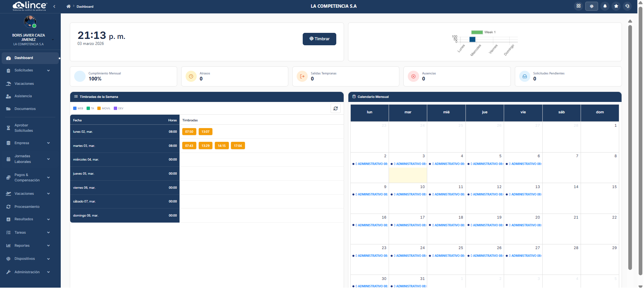Click the 07:43 punch on martes 03
Viewport: 644px width, 291px height.
(189, 146)
